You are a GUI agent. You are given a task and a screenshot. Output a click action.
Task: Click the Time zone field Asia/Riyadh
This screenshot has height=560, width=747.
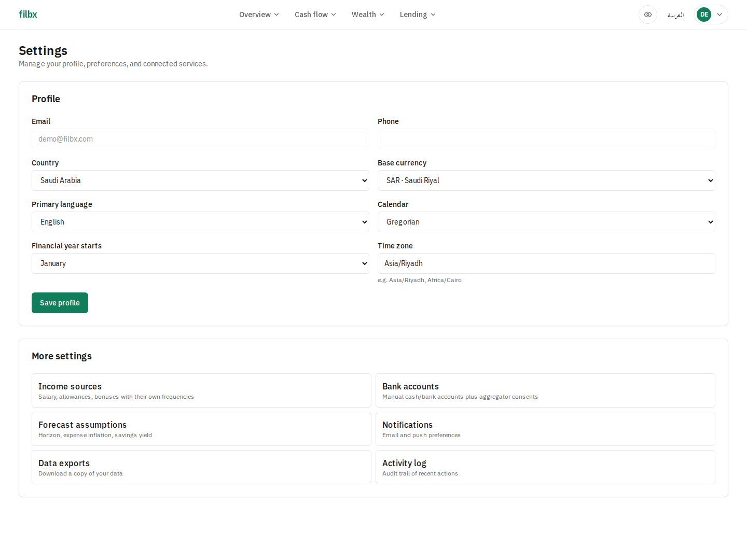coord(546,263)
